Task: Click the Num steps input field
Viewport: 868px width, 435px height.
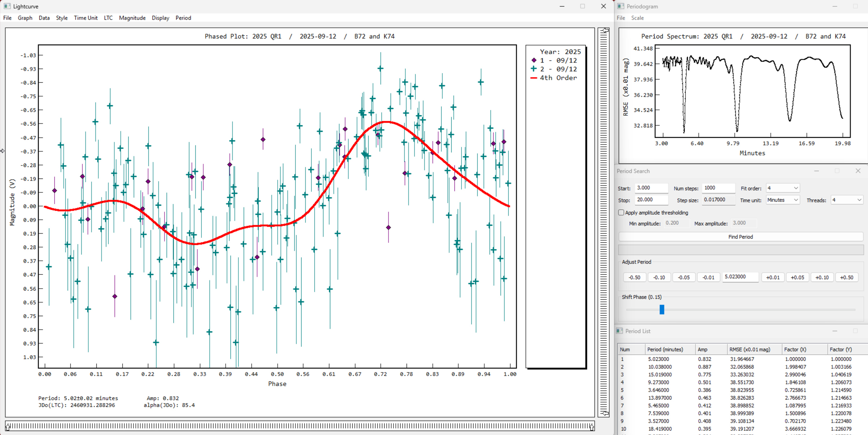Action: [x=719, y=188]
